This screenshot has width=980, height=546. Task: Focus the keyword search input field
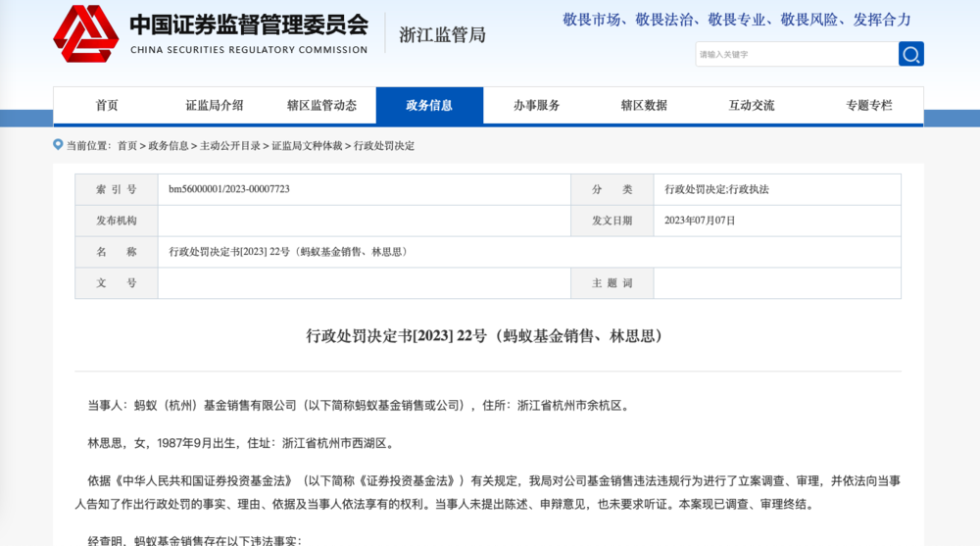pyautogui.click(x=797, y=55)
